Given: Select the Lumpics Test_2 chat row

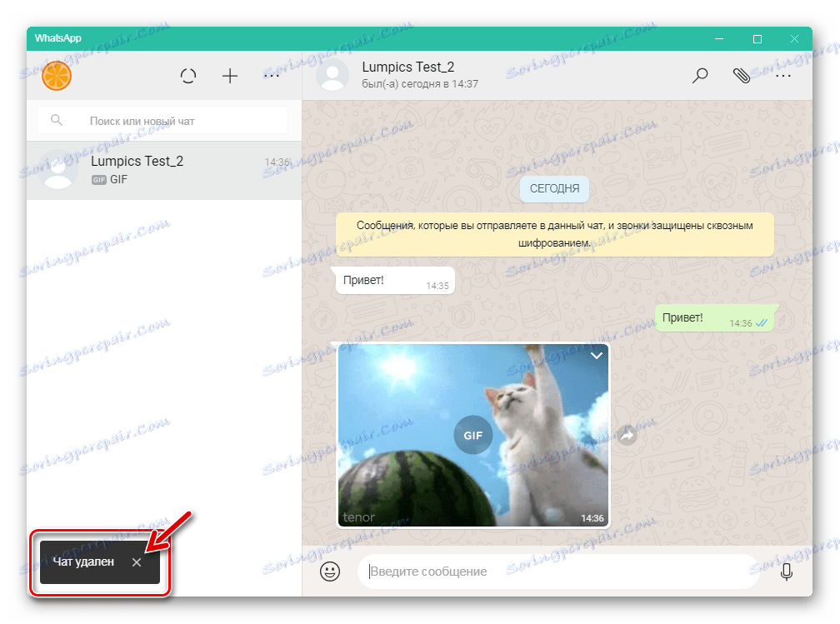Looking at the screenshot, I should pyautogui.click(x=164, y=170).
